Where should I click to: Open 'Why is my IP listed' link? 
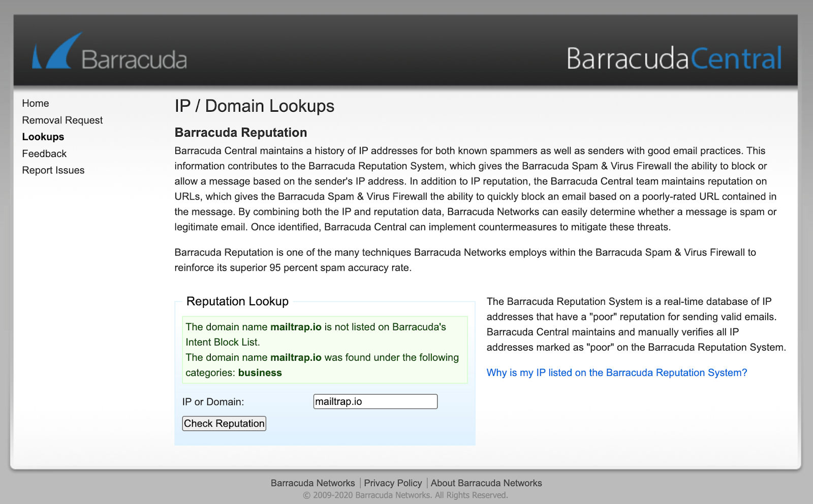[617, 372]
